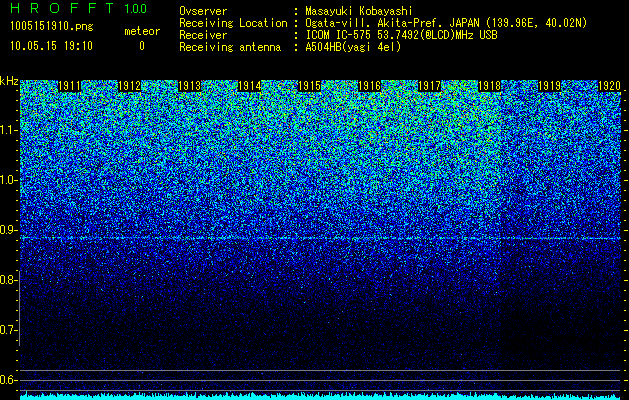This screenshot has height=400, width=629.
Task: Click the 0.6 kHz axis label
Action: point(8,380)
